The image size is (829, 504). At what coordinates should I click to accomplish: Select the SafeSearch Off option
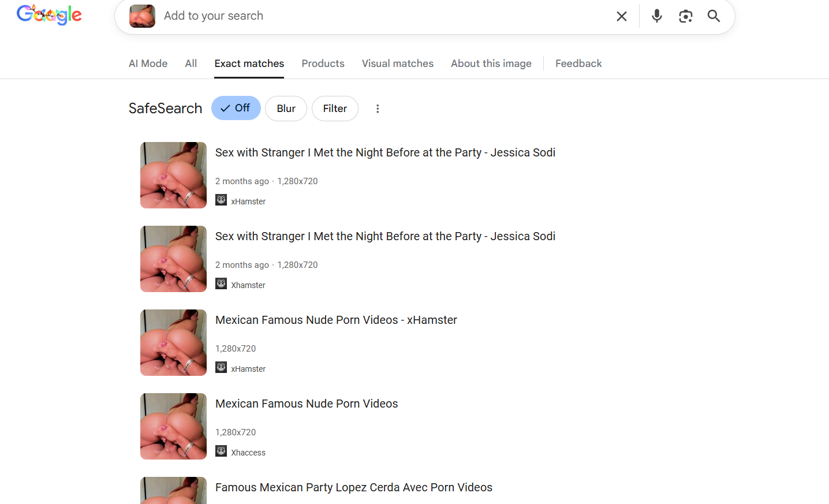(x=236, y=108)
